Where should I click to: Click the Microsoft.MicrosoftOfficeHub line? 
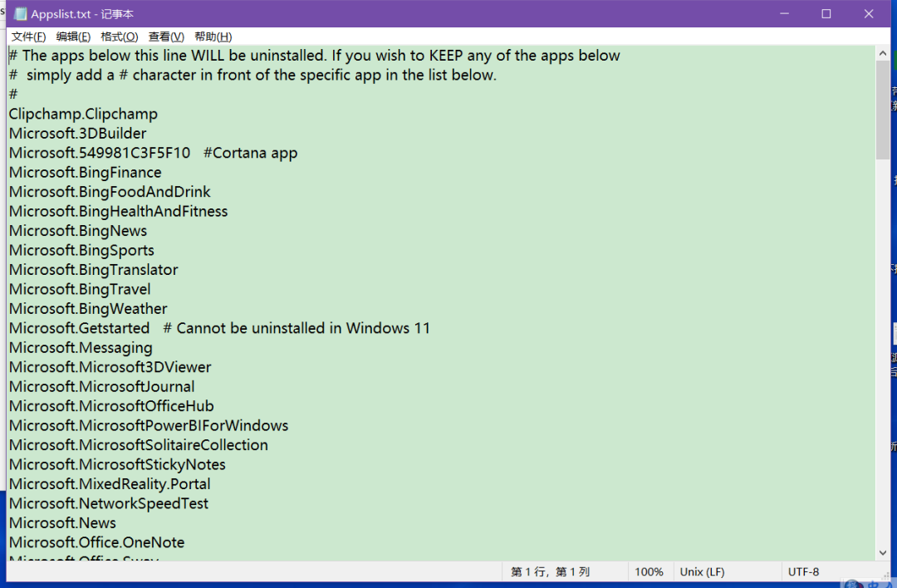[111, 405]
